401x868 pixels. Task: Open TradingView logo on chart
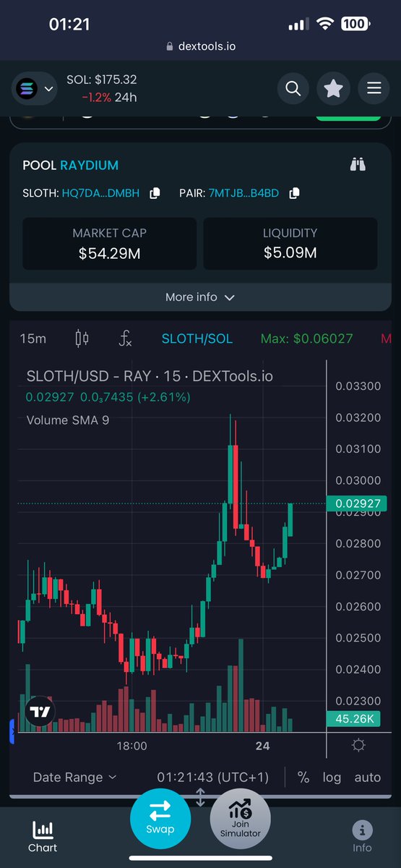40,712
